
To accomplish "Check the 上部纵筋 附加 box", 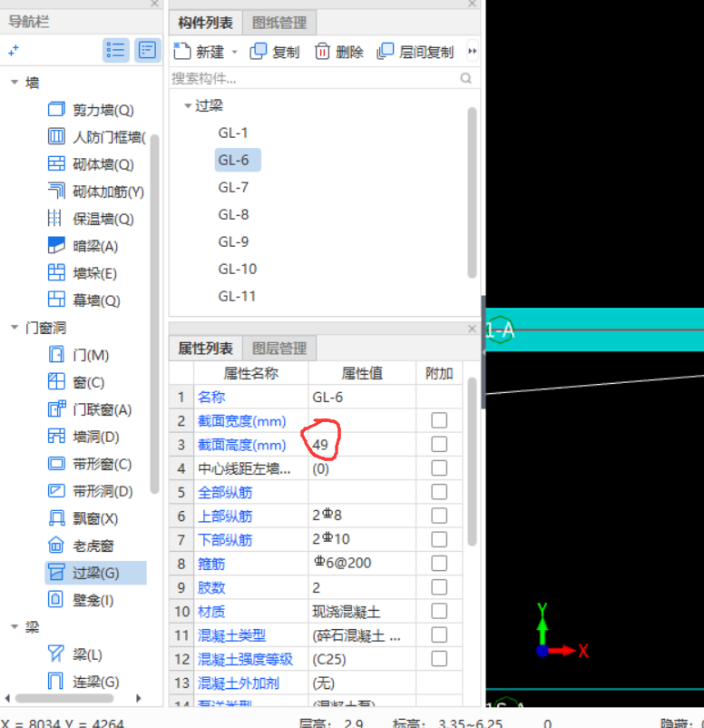I will tap(439, 516).
